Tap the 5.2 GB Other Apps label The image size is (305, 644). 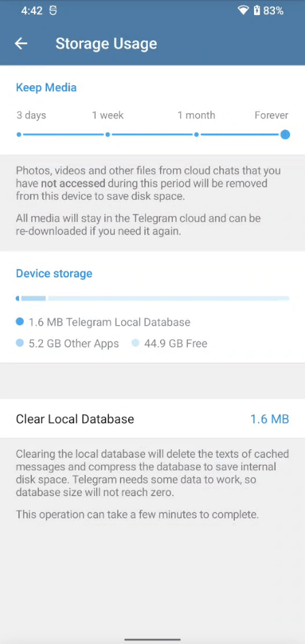click(x=74, y=343)
